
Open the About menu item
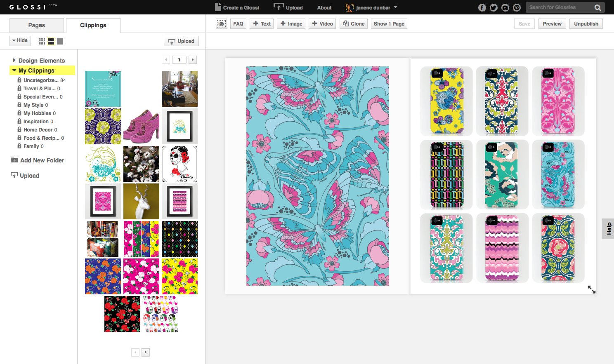click(324, 7)
